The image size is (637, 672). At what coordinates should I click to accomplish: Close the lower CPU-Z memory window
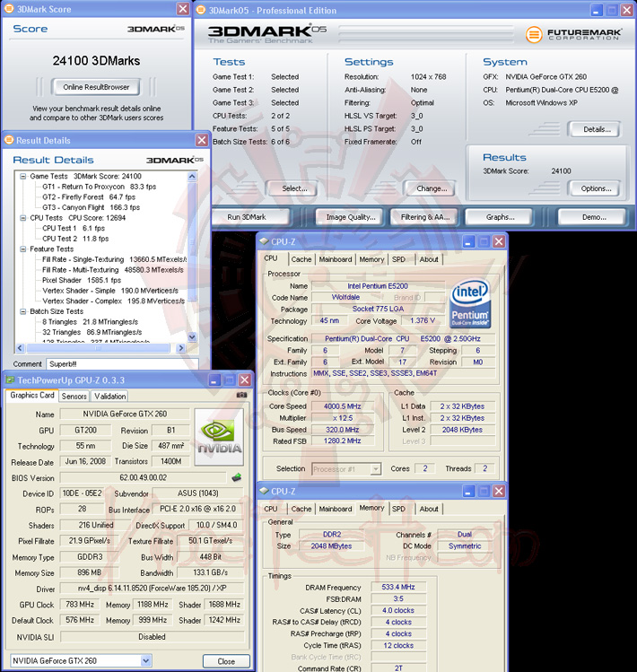499,491
